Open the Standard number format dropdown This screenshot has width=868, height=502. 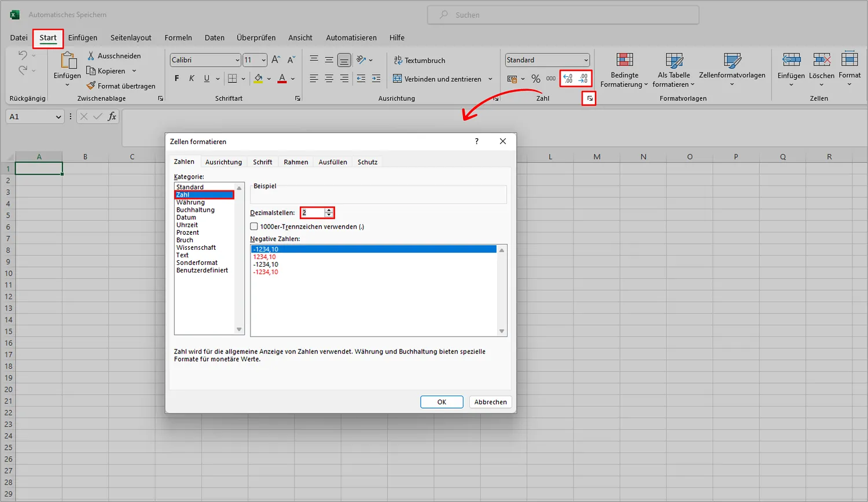click(586, 60)
